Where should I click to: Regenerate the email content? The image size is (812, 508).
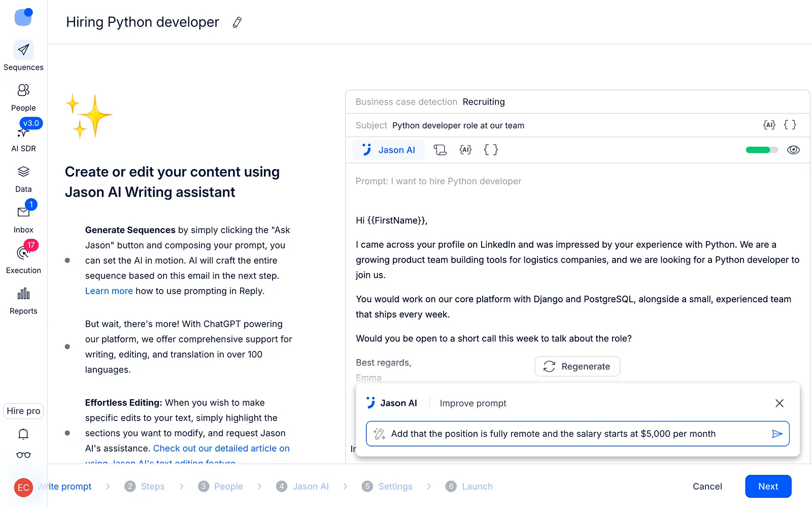click(578, 366)
